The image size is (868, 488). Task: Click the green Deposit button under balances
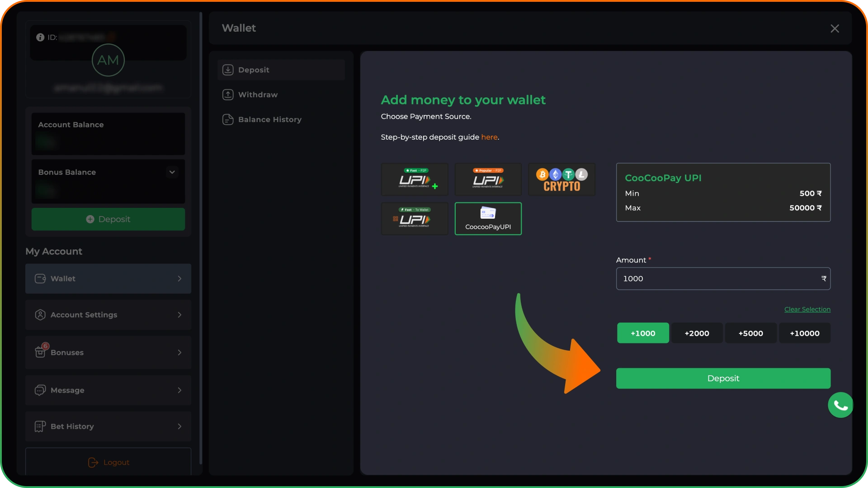click(x=108, y=219)
